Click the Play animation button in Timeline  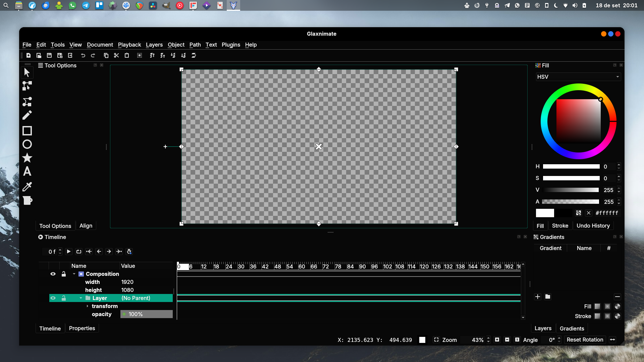(x=68, y=251)
